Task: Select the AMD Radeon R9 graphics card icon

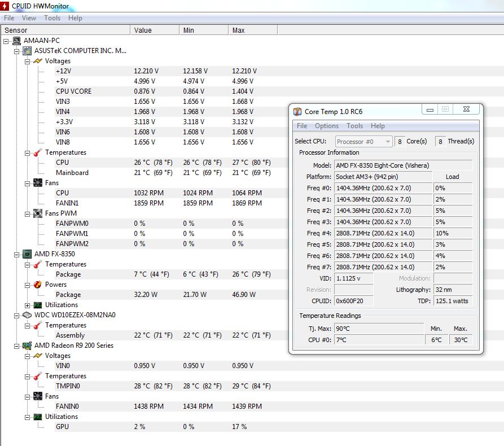Action: [x=27, y=346]
